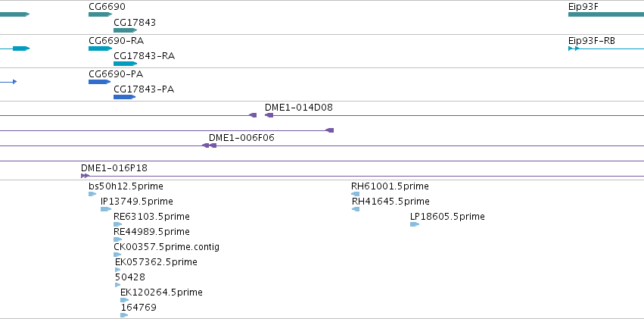Image resolution: width=644 pixels, height=319 pixels.
Task: Select the DME1-016P18 start arrow marker
Action: pyautogui.click(x=85, y=176)
